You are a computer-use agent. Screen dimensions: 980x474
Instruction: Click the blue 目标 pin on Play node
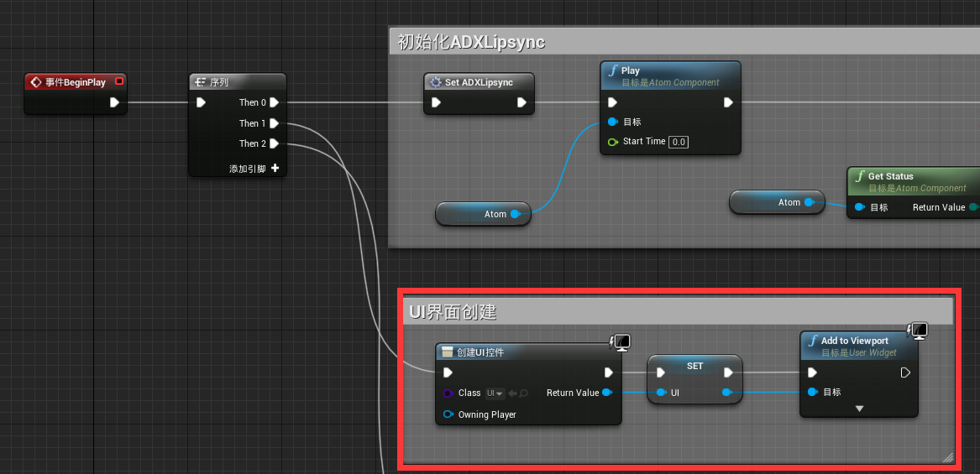(x=613, y=122)
